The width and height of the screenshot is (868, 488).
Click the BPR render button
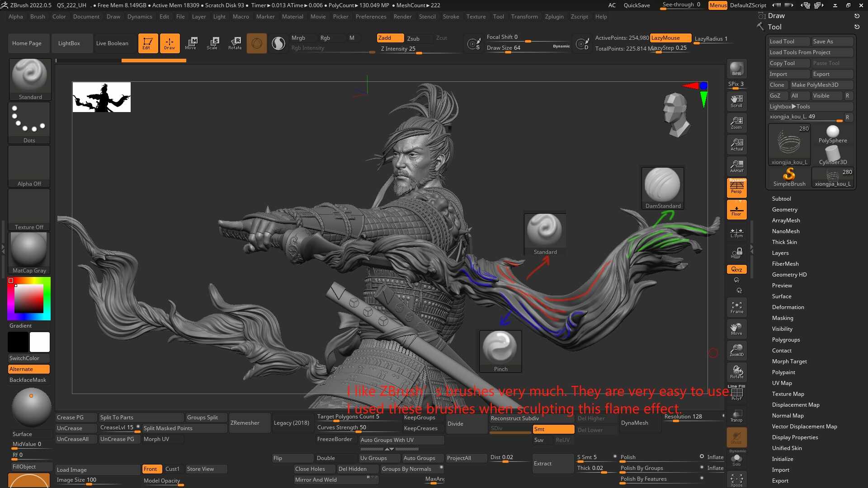point(736,69)
